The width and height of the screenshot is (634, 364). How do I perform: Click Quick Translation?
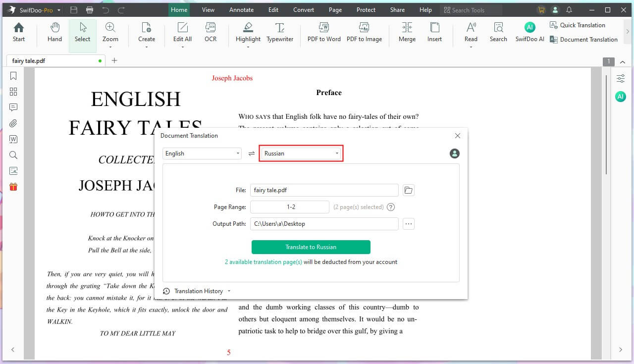[x=578, y=25]
